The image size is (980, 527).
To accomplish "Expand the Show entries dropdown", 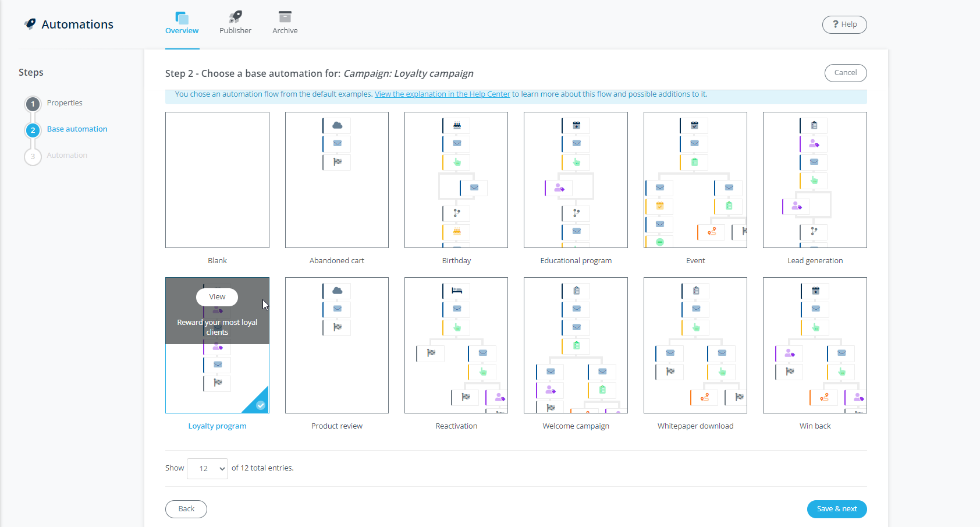I will [207, 468].
